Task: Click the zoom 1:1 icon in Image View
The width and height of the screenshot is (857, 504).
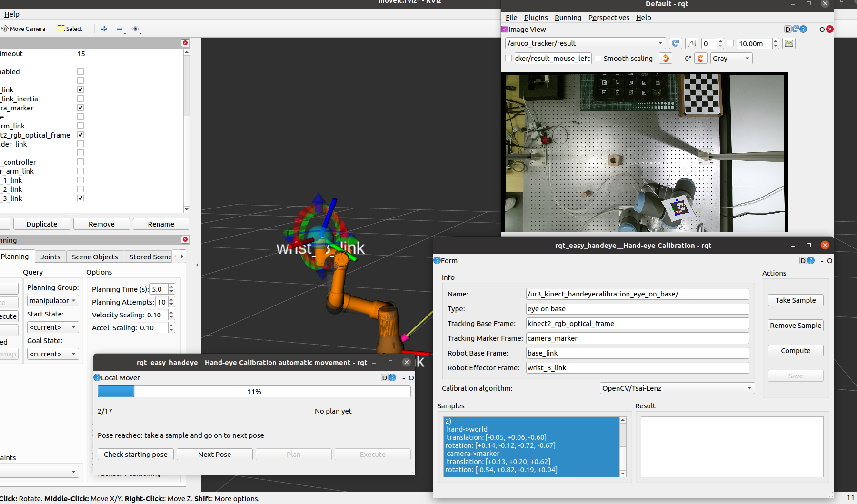Action: [x=692, y=43]
